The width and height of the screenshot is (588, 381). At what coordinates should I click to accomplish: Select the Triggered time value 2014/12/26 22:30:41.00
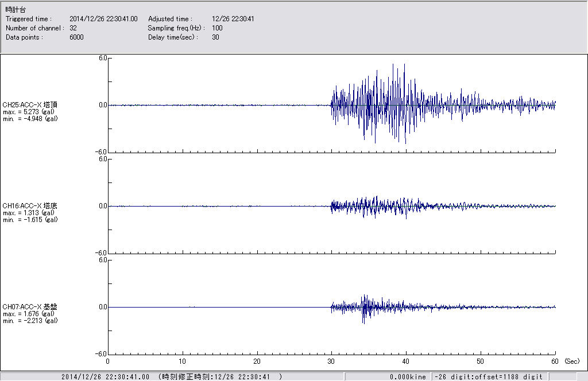[x=107, y=19]
